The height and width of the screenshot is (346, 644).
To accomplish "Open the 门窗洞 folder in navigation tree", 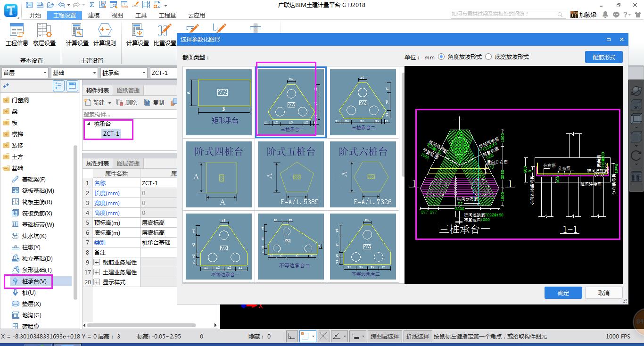I will pos(17,100).
